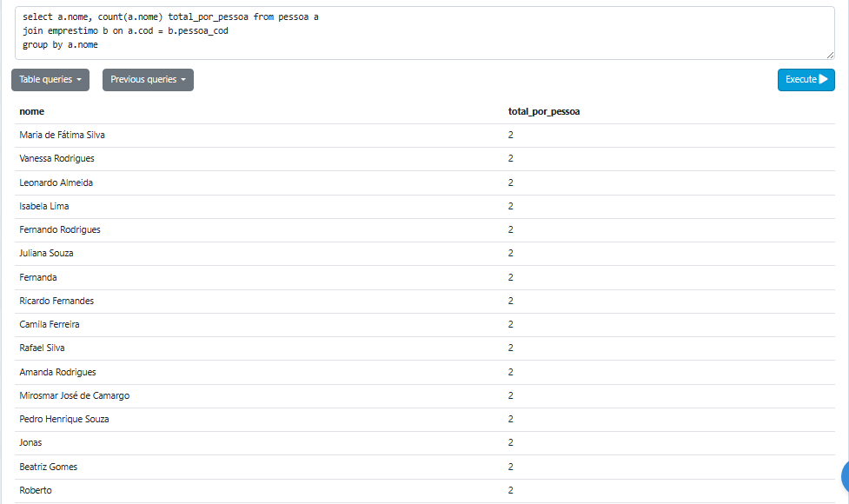Click the nome column header
The width and height of the screenshot is (849, 504).
32,111
